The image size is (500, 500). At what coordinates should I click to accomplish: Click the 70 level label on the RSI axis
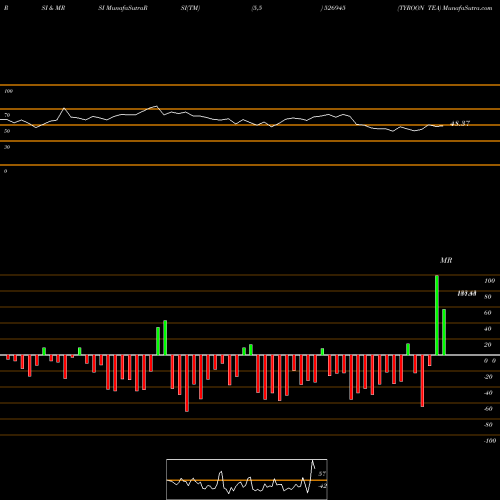tap(7, 115)
